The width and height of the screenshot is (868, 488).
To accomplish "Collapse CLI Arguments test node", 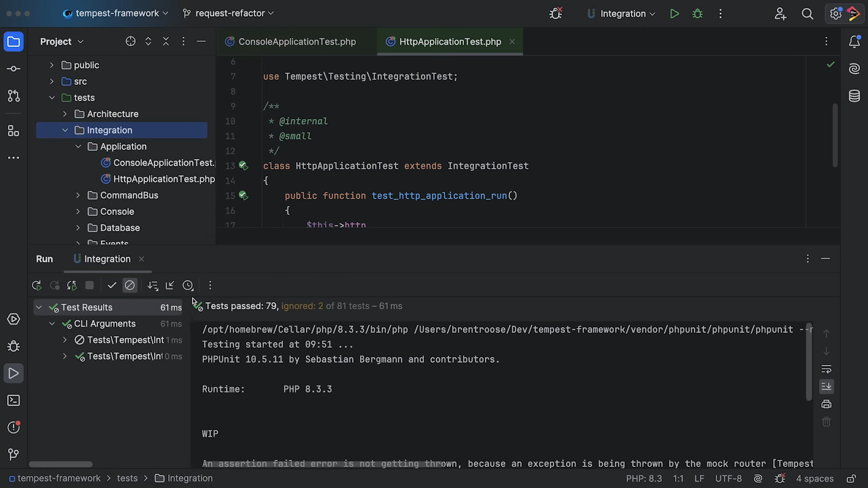I will pos(52,324).
